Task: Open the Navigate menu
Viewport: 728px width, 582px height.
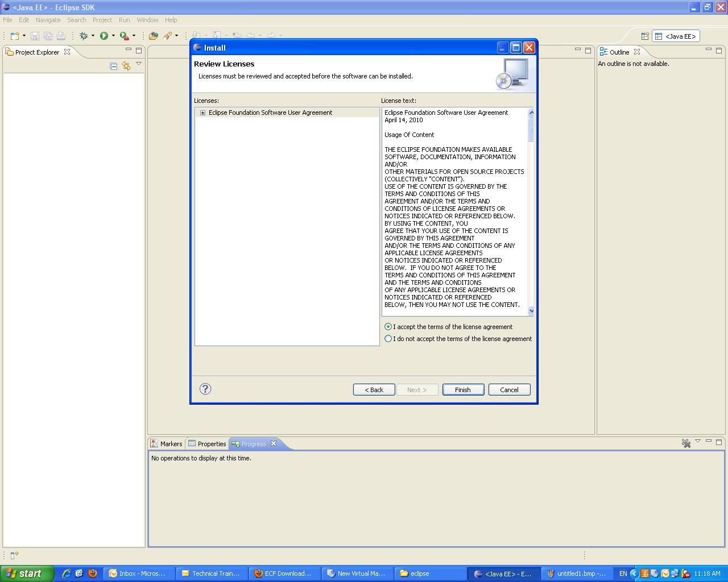Action: pyautogui.click(x=48, y=20)
